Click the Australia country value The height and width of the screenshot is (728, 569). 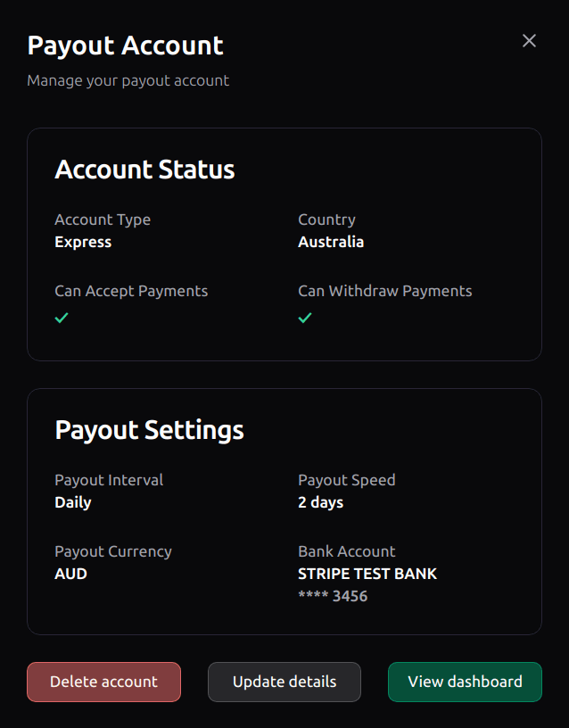pyautogui.click(x=331, y=242)
